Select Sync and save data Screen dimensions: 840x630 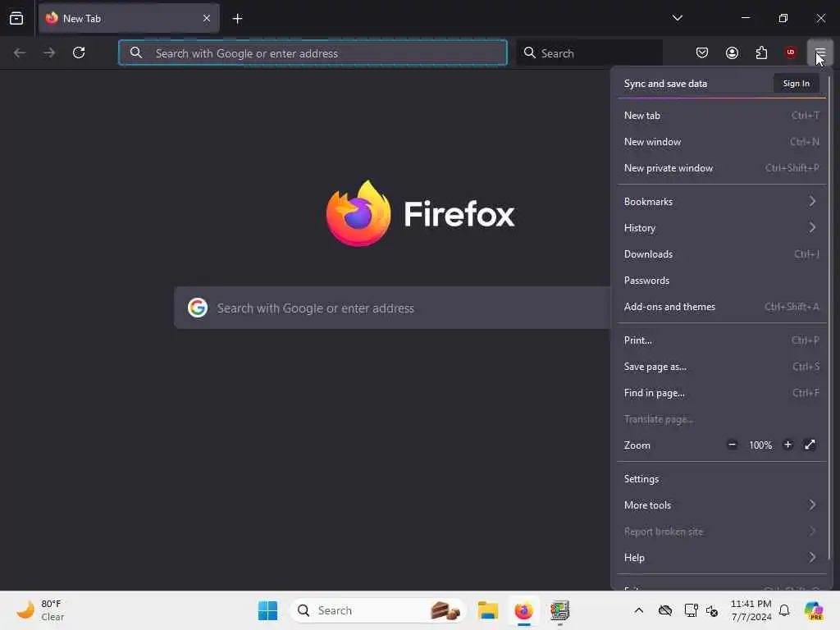tap(665, 84)
